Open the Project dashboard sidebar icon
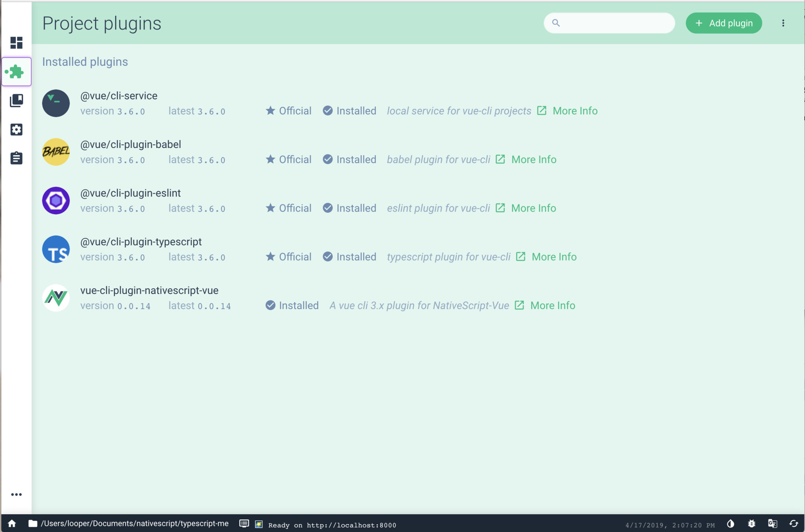The image size is (805, 532). pyautogui.click(x=16, y=43)
